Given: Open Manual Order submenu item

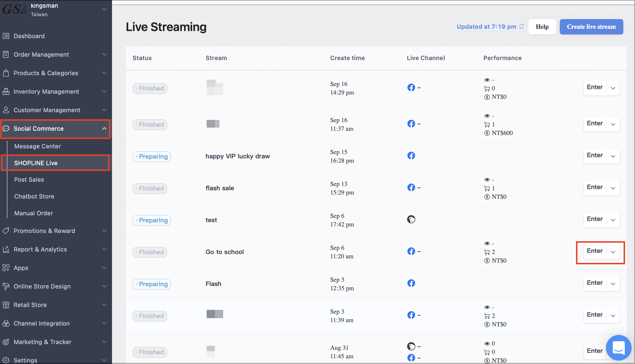Looking at the screenshot, I should click(34, 213).
